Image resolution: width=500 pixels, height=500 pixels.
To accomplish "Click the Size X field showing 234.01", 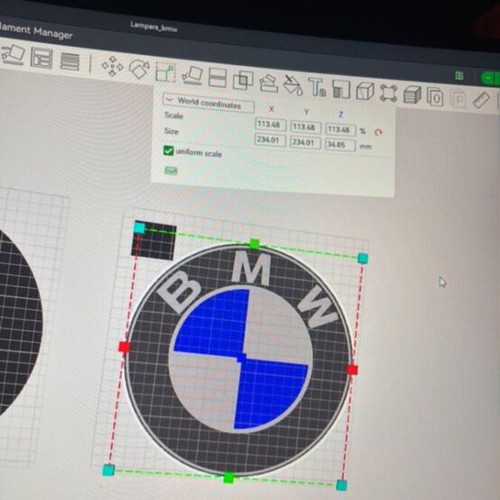I will tap(270, 140).
